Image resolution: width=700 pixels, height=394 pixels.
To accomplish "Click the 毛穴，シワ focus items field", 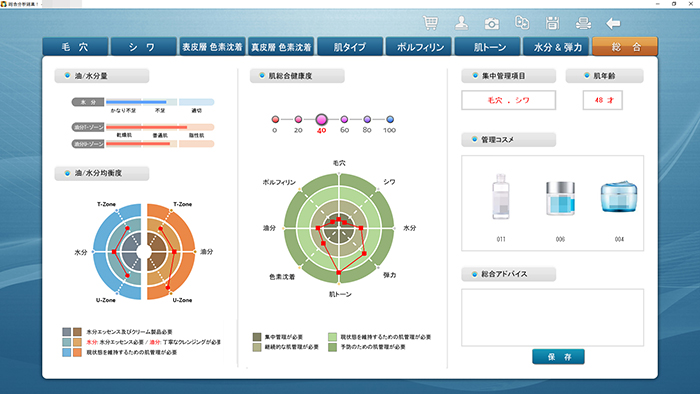I will [x=508, y=100].
